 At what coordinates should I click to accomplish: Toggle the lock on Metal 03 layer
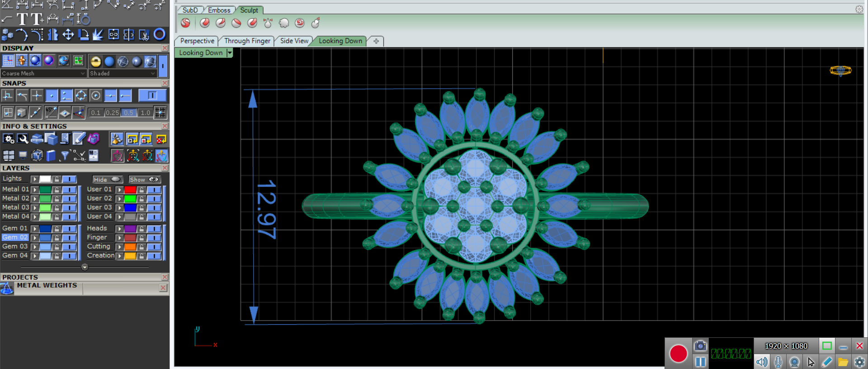[57, 208]
